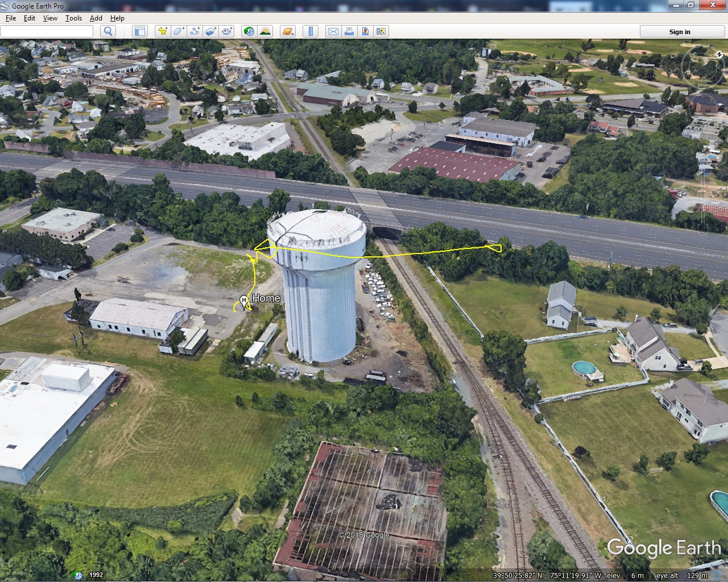Image resolution: width=728 pixels, height=582 pixels.
Task: Click the elev 6 m readout
Action: 625,575
